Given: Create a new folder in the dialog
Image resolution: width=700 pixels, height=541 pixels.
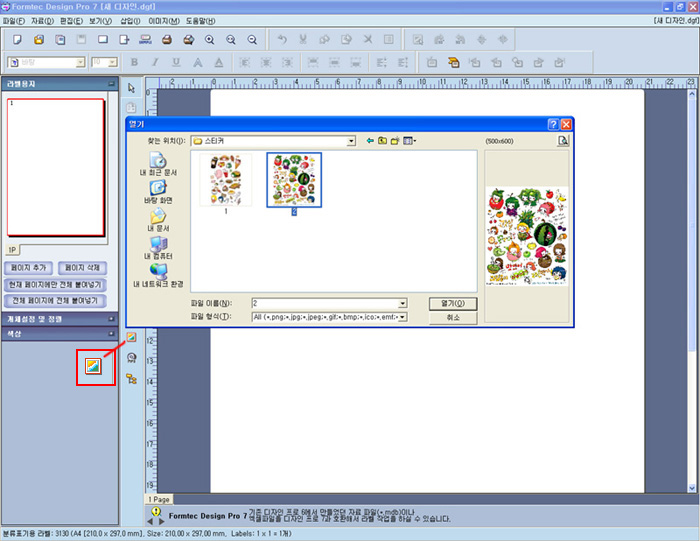Looking at the screenshot, I should pos(395,141).
